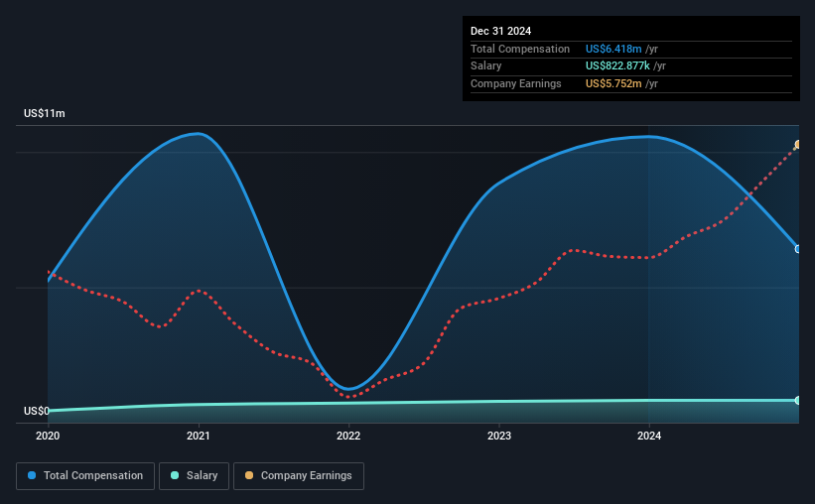Select the 2021 x-axis label
Screen dimensions: 815x504
198,436
